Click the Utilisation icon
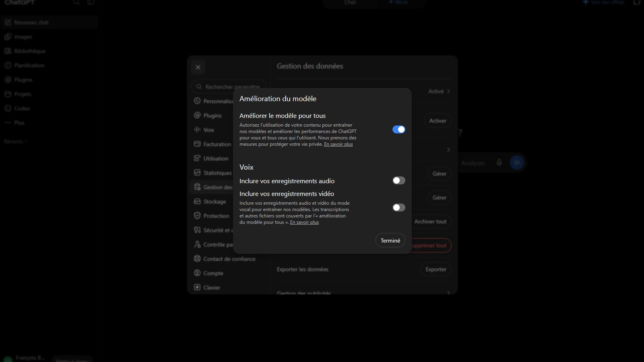 [197, 158]
